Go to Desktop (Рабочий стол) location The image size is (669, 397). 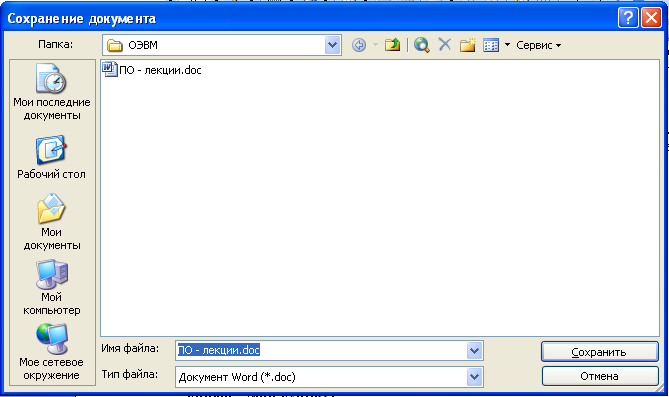pos(52,157)
